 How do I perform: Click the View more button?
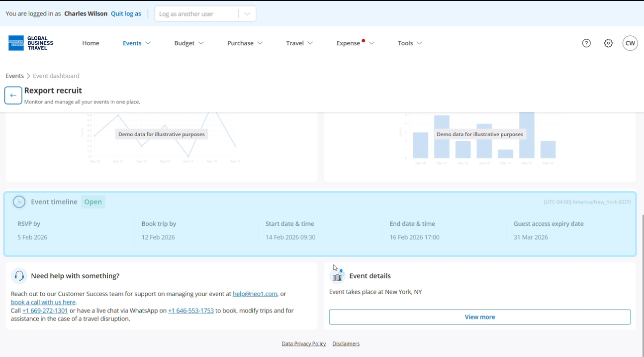click(479, 317)
